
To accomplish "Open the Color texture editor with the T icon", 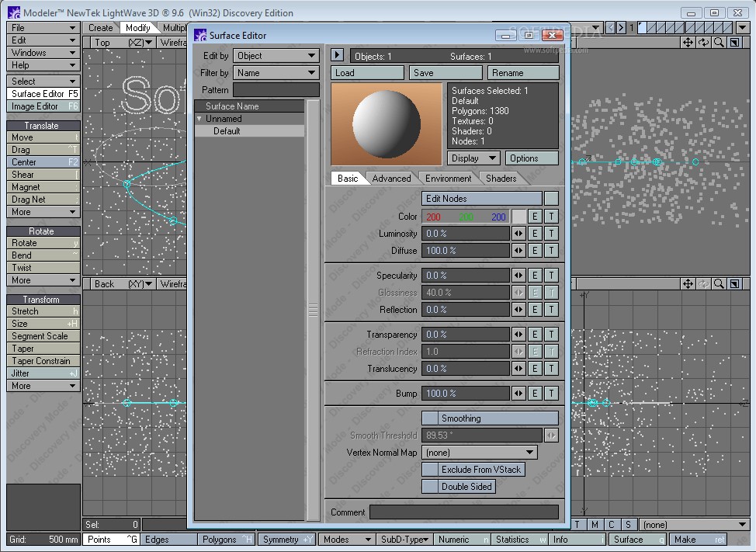I will coord(551,216).
